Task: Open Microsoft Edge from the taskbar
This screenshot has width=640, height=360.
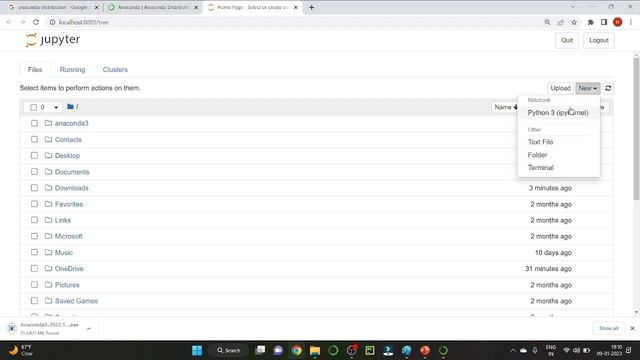Action: tap(407, 350)
